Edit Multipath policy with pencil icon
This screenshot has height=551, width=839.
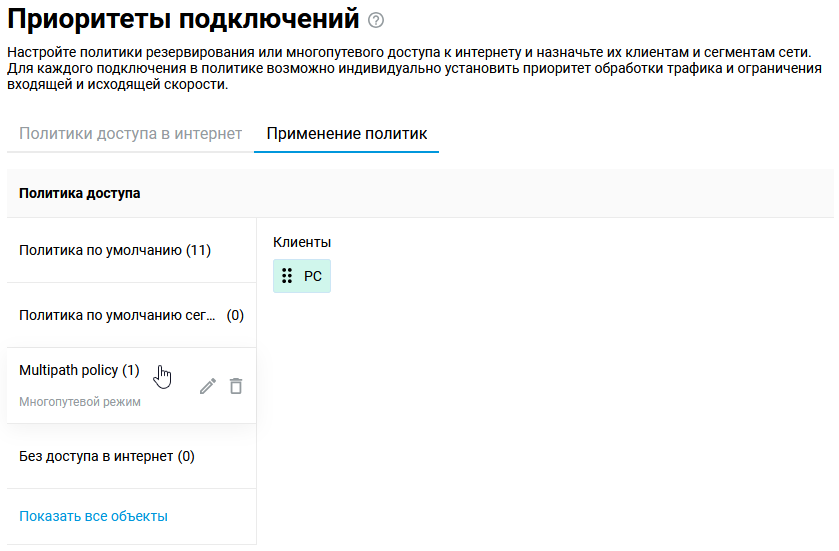click(x=208, y=386)
